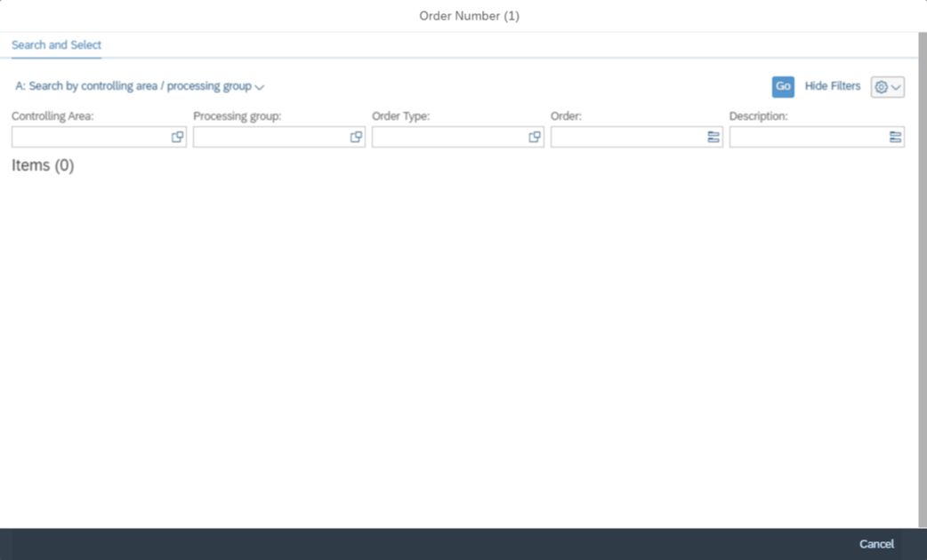
Task: Click the Go button
Action: [783, 87]
